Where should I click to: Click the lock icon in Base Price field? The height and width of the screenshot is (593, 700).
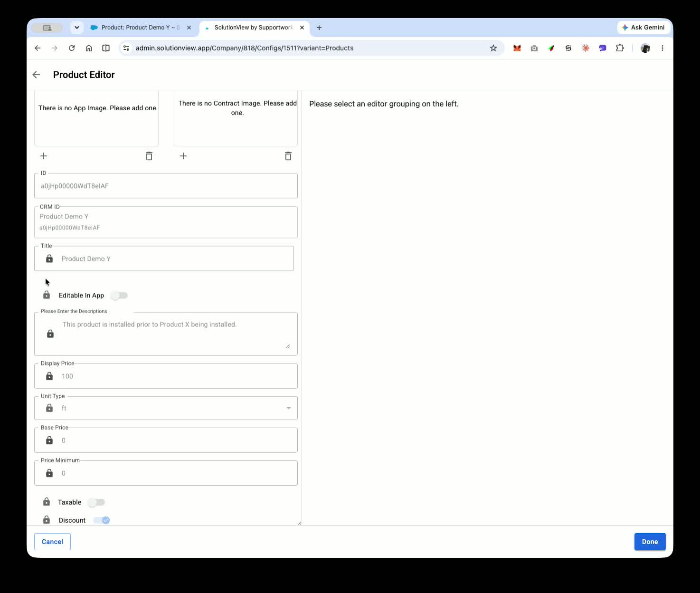tap(49, 440)
